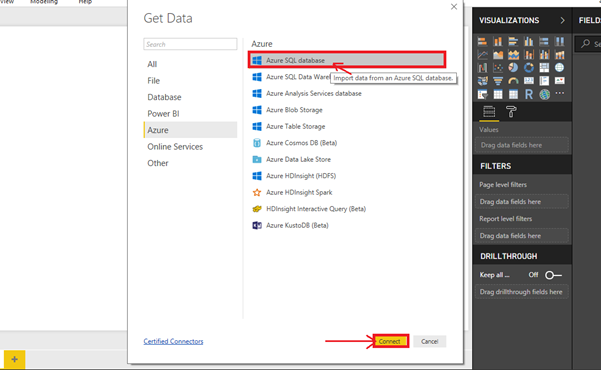This screenshot has width=601, height=370.
Task: Select the Pie chart visual
Action: [x=513, y=68]
